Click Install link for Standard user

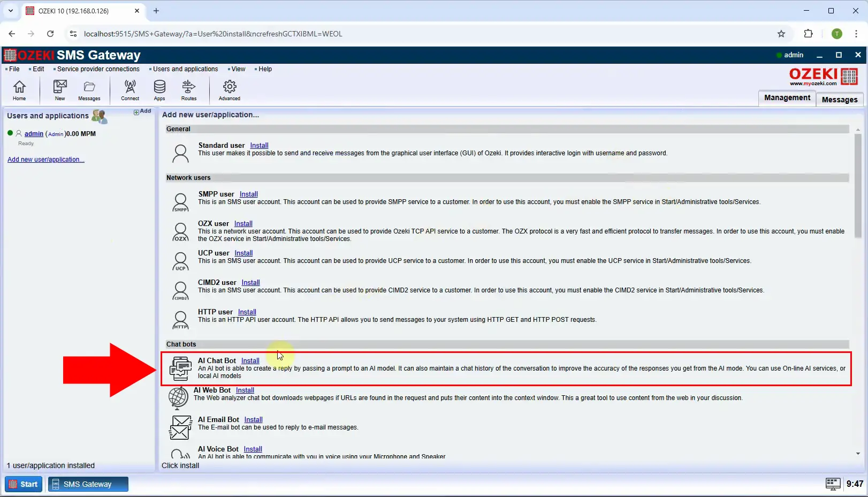[x=259, y=146]
